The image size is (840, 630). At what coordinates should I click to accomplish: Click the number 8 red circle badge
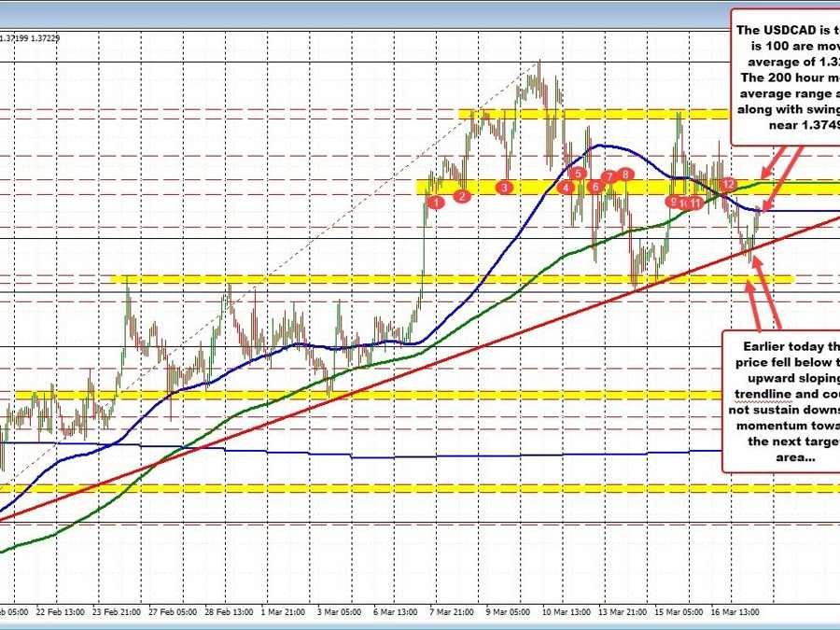(x=625, y=175)
